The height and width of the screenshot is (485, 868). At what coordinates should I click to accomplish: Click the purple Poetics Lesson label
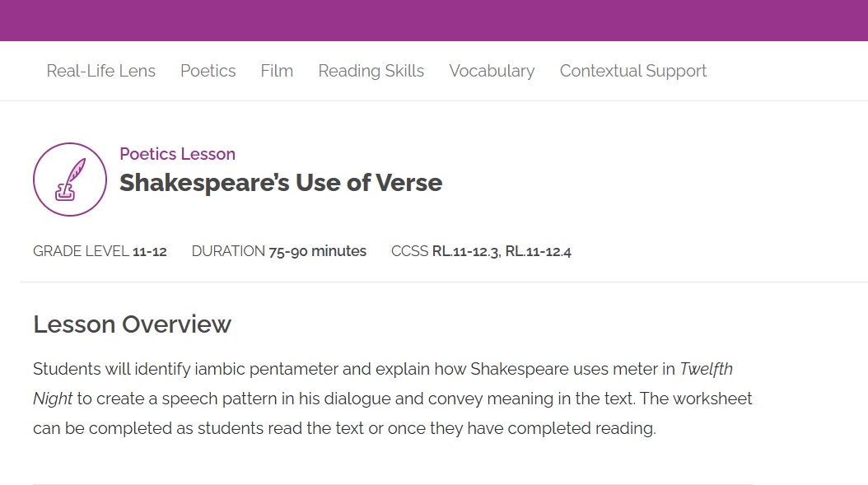(x=177, y=154)
